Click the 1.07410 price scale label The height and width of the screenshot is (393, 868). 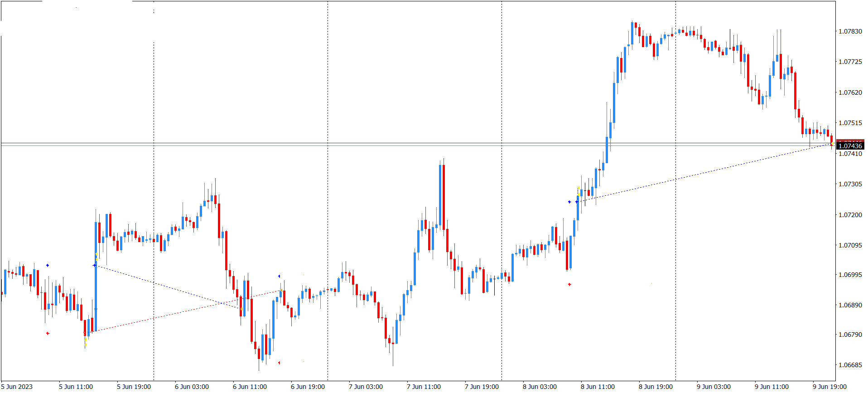point(850,154)
